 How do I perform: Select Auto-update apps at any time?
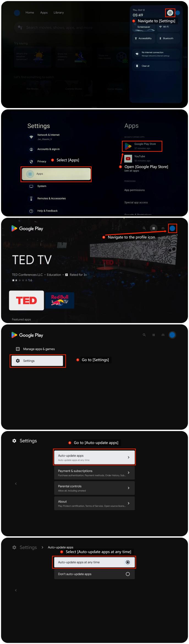point(94,562)
